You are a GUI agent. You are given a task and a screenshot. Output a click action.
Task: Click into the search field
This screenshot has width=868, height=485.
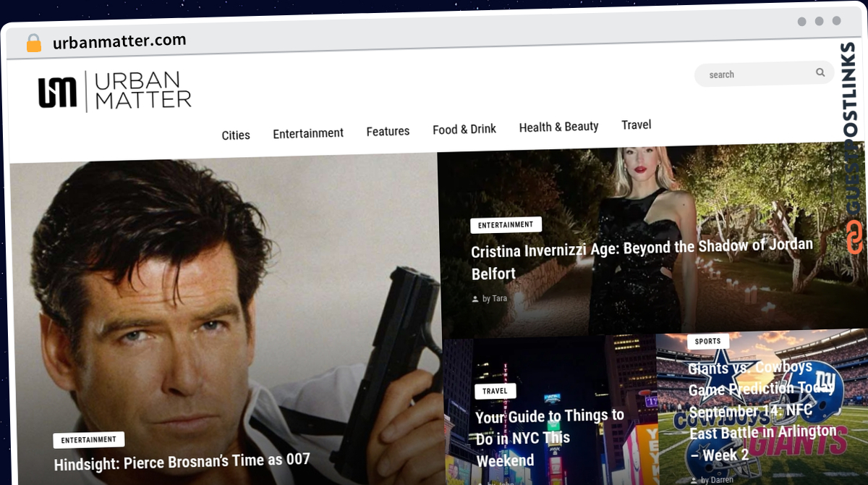pos(764,74)
